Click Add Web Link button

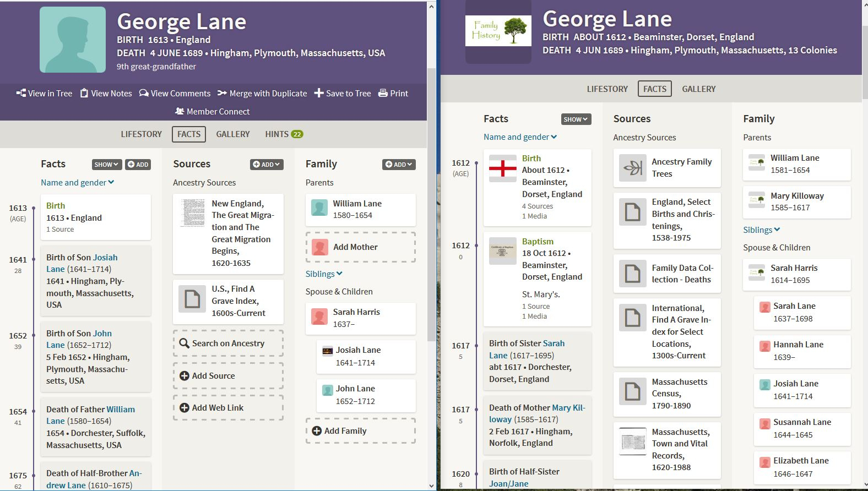[x=228, y=408]
